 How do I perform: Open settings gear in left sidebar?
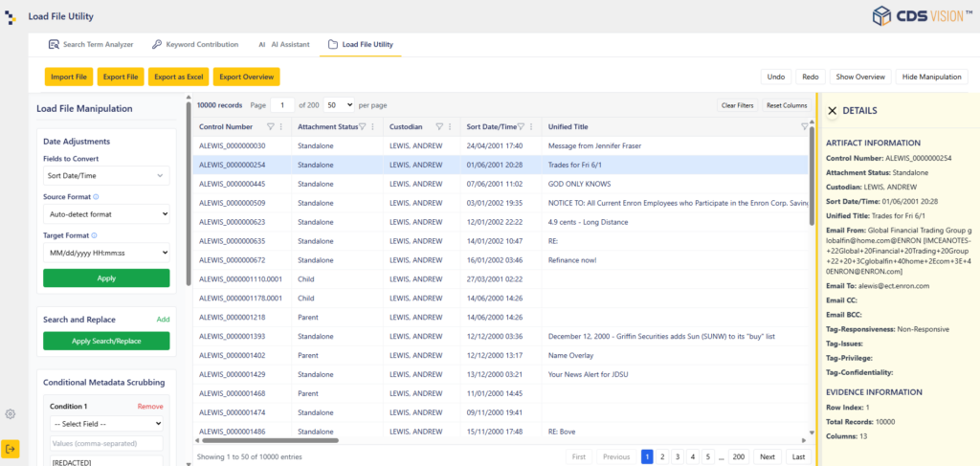click(x=10, y=414)
